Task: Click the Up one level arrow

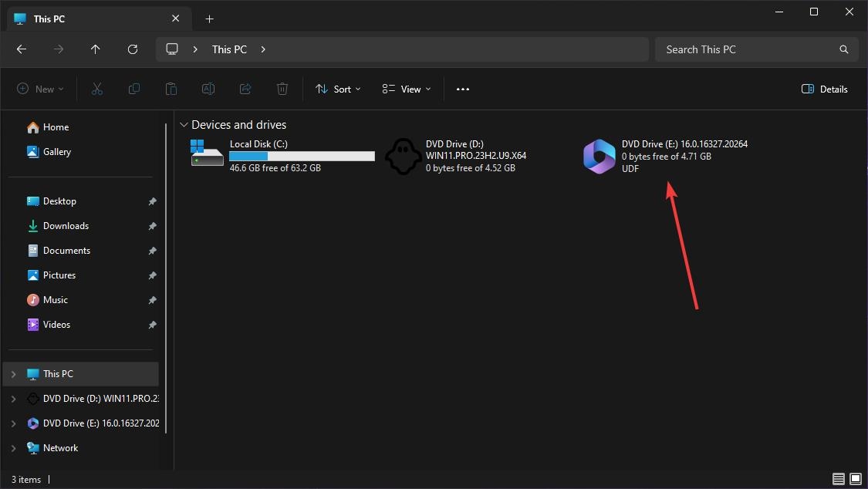Action: click(x=95, y=49)
